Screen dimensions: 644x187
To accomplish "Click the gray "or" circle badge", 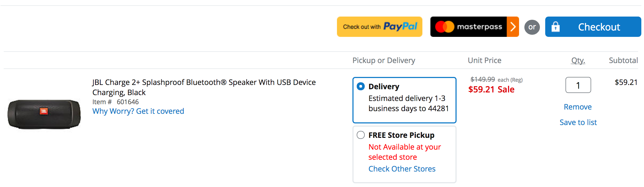I will pos(532,27).
